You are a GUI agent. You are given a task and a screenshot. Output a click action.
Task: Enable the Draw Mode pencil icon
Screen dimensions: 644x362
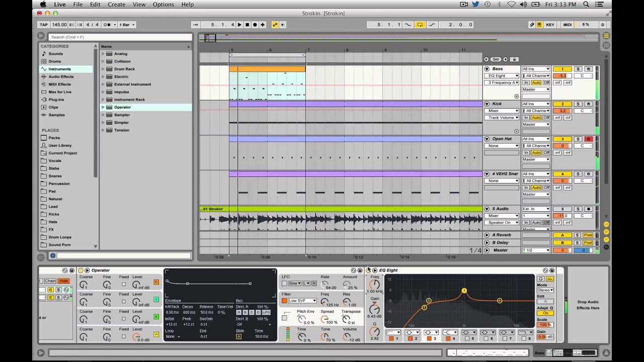pos(532,25)
